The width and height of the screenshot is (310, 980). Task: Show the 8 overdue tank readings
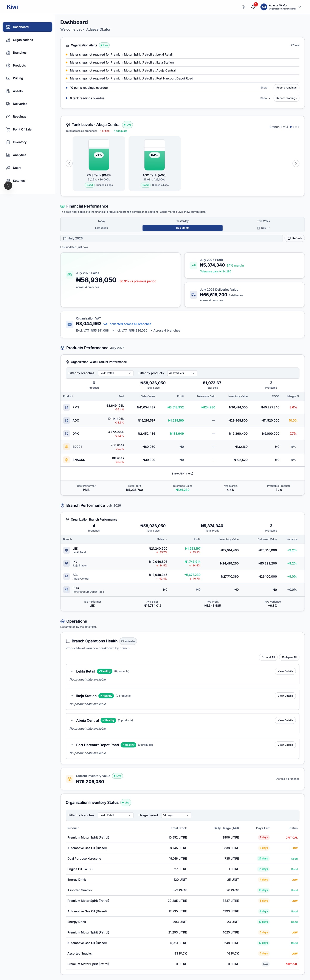point(265,98)
